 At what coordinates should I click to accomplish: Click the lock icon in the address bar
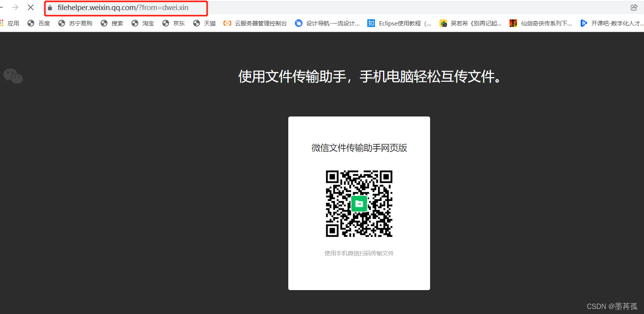point(50,8)
